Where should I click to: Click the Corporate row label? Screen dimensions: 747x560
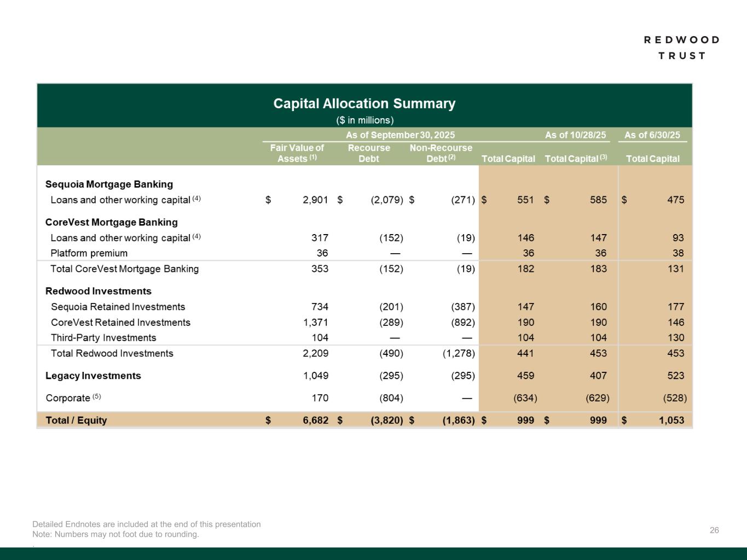tap(68, 398)
